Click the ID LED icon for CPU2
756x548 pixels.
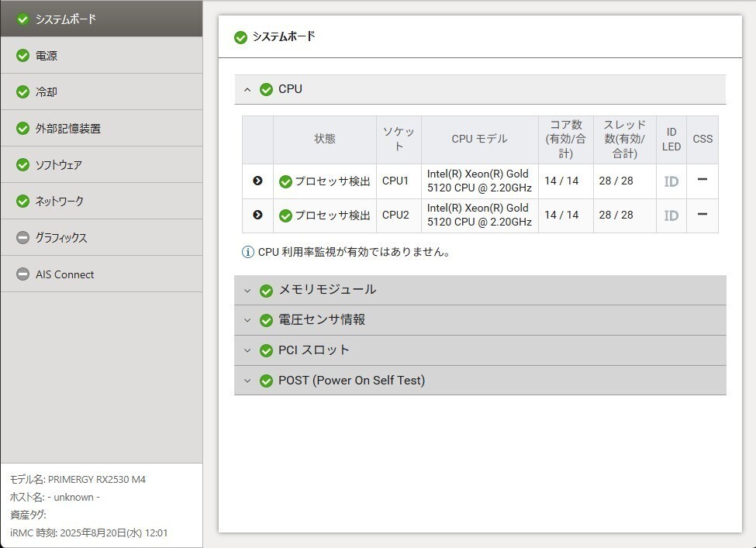click(671, 215)
